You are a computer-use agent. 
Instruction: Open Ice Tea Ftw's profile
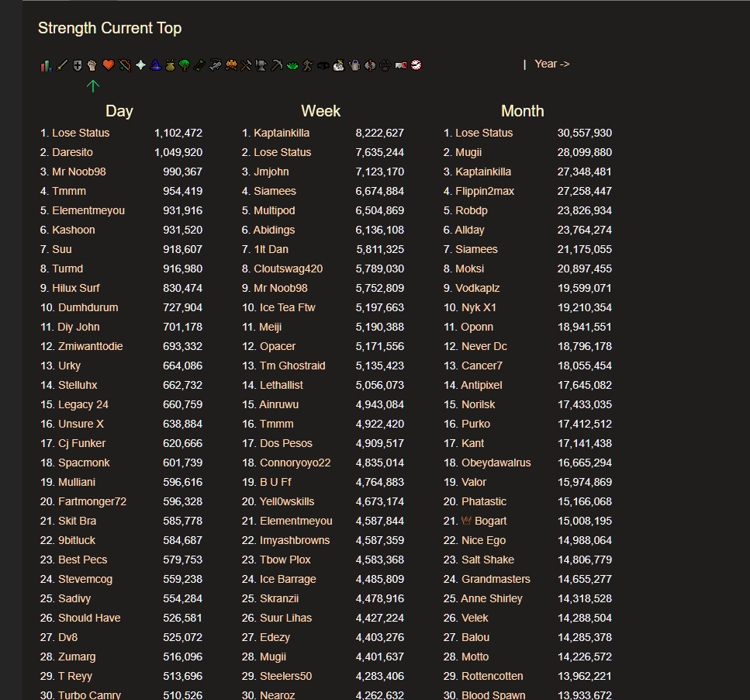[288, 307]
